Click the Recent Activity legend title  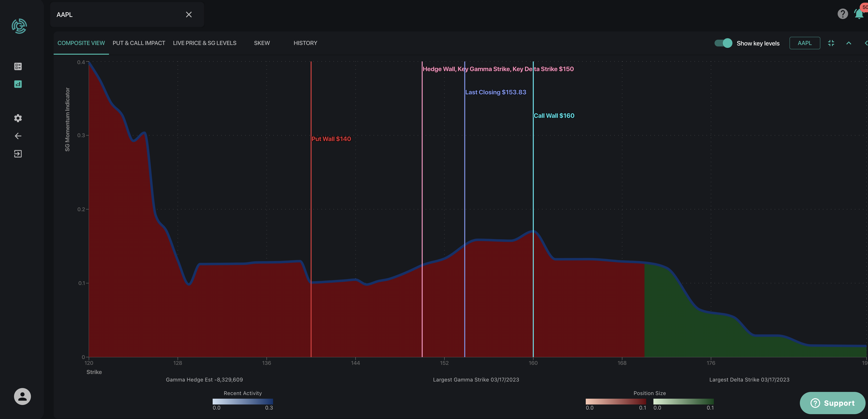click(x=243, y=393)
